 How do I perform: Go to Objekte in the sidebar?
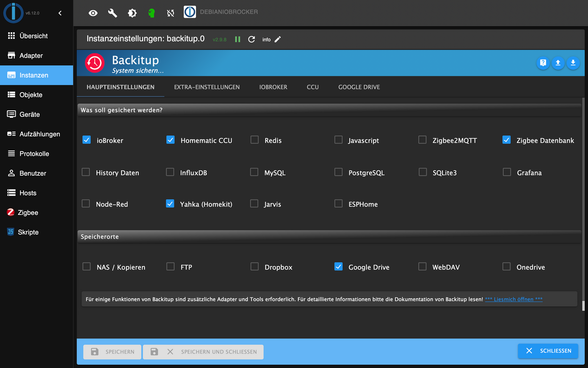point(36,95)
